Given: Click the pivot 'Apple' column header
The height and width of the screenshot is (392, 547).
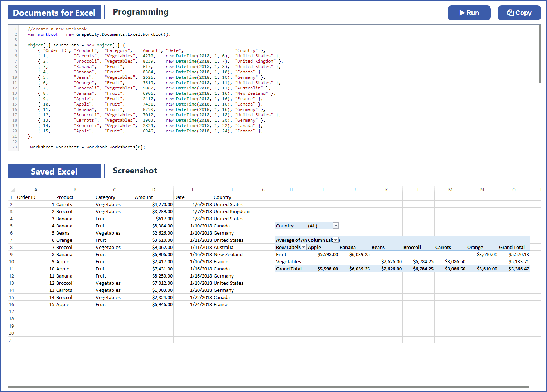Looking at the screenshot, I should (x=323, y=247).
